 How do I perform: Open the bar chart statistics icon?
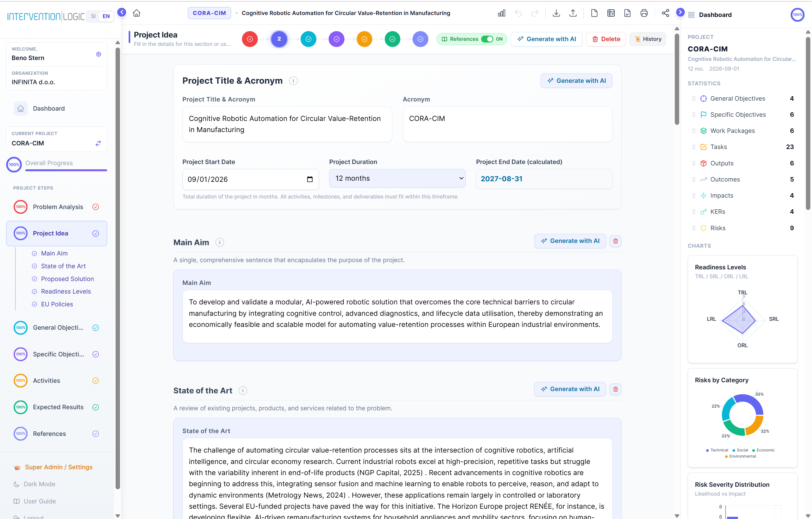click(501, 13)
